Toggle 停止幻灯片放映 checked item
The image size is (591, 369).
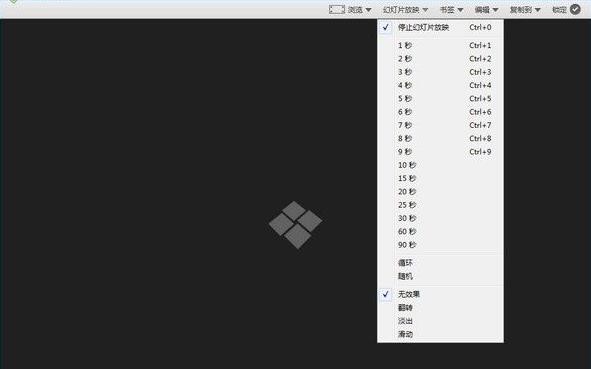click(440, 28)
